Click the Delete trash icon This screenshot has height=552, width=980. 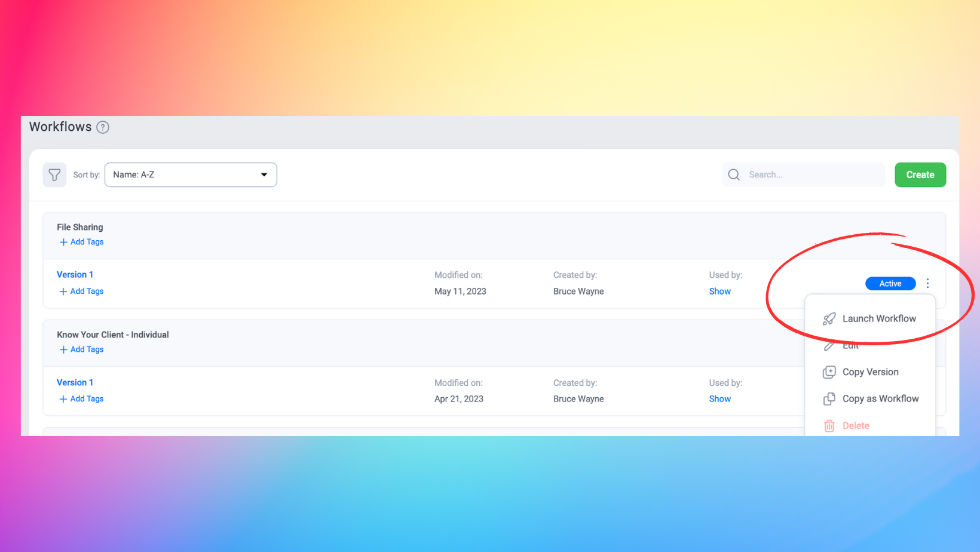[829, 425]
